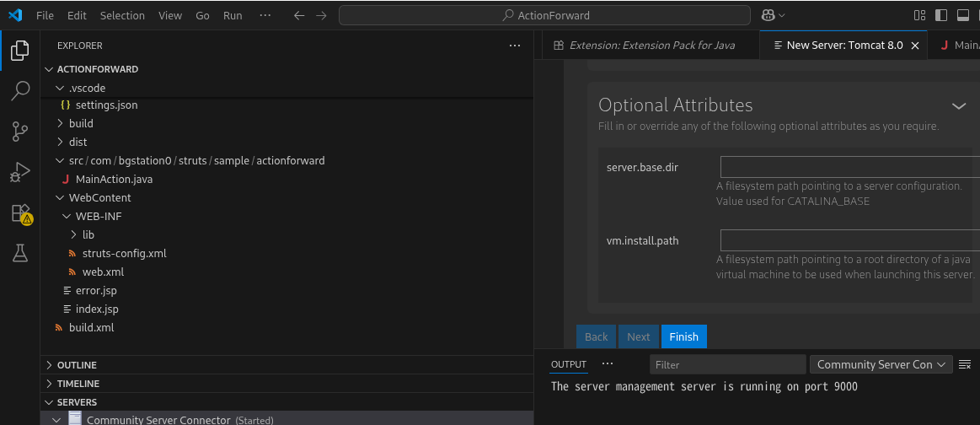Screen dimensions: 980x425
Task: Collapse the WEB-INF folder
Action: coord(67,216)
